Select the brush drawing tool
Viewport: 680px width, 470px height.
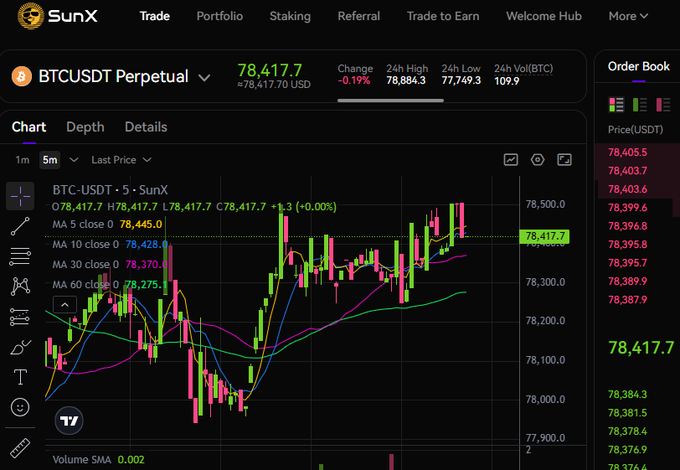coord(20,347)
